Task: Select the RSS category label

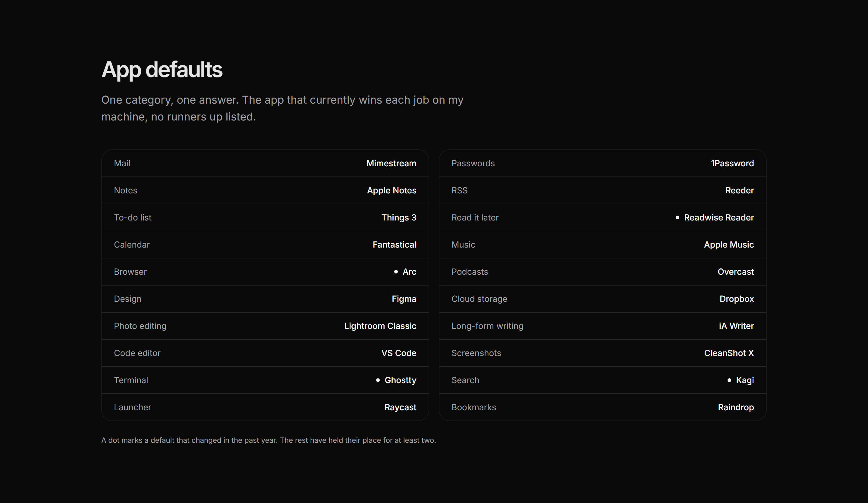Action: [x=460, y=190]
